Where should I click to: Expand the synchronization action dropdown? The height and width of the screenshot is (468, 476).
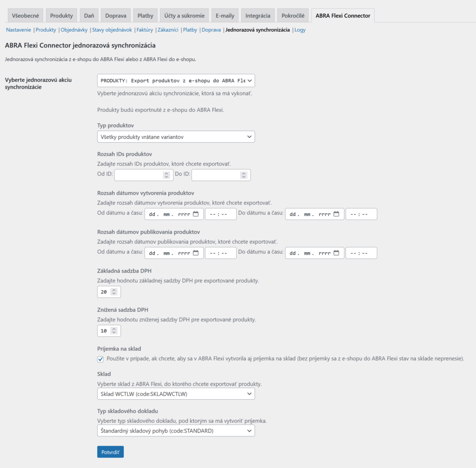(176, 80)
